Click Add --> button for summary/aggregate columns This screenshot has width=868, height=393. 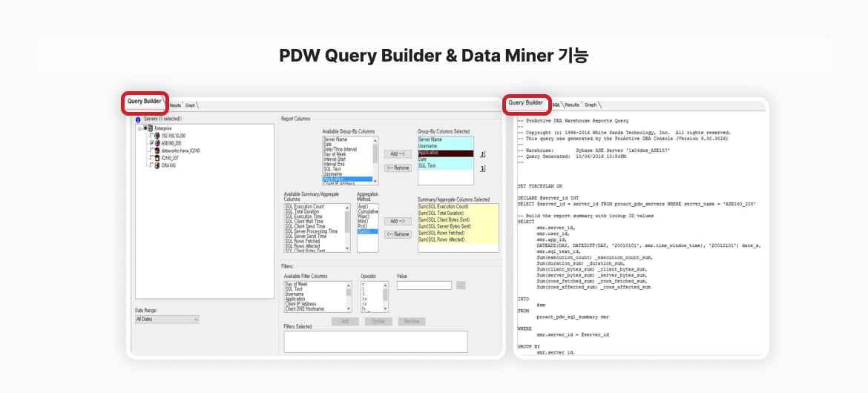tap(398, 221)
